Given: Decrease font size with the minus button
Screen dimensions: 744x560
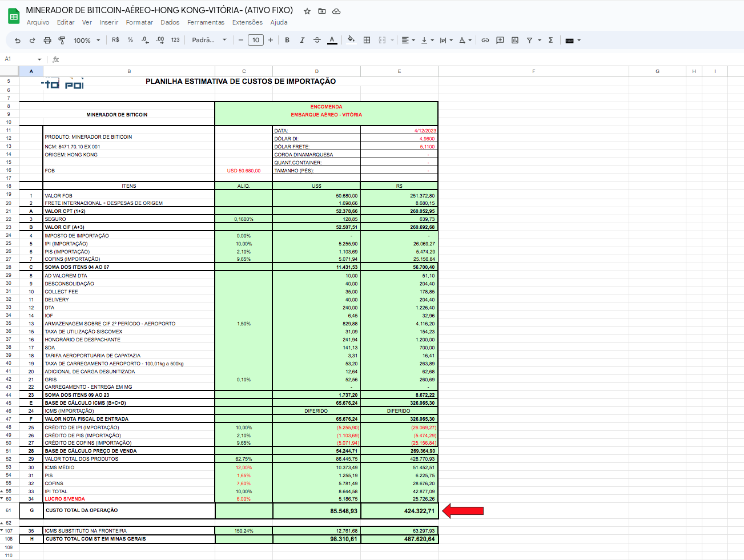Looking at the screenshot, I should click(x=241, y=40).
